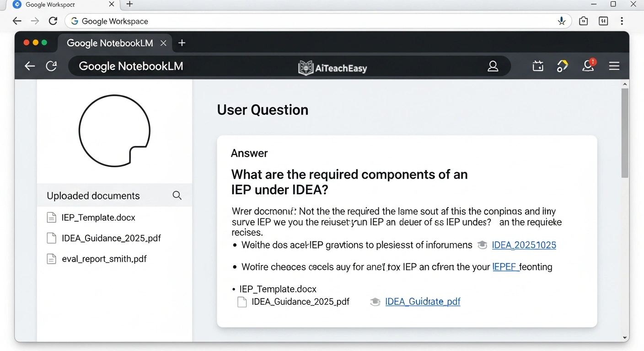Focus the Google NotebookLM address field
The width and height of the screenshot is (644, 351).
click(290, 66)
